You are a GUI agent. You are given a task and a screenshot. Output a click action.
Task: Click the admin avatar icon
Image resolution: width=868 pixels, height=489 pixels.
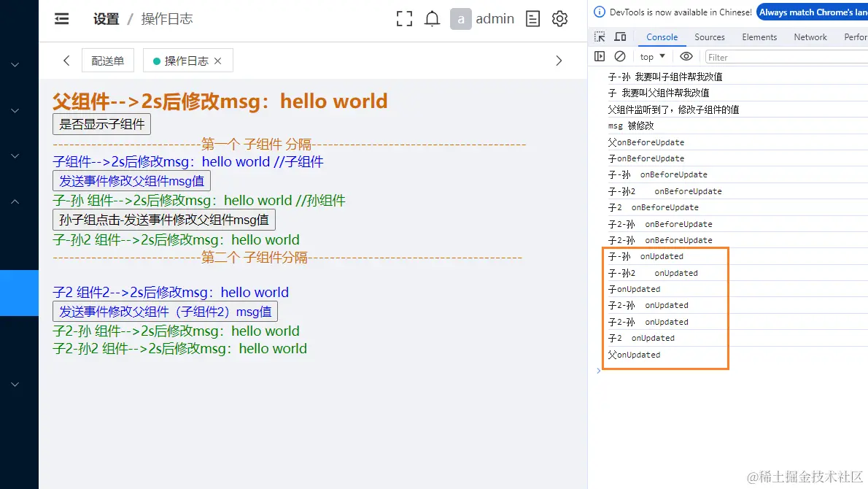click(x=460, y=19)
